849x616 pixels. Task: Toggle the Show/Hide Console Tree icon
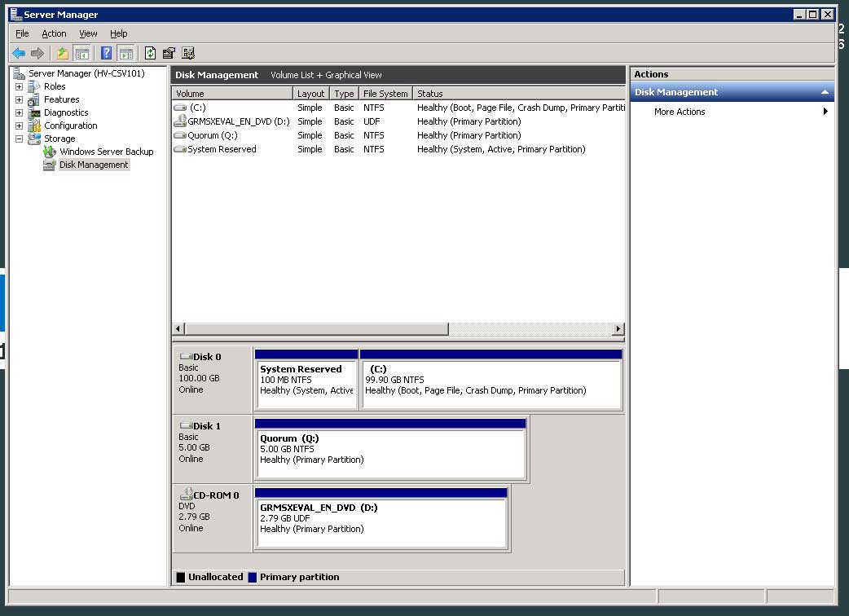pos(82,53)
